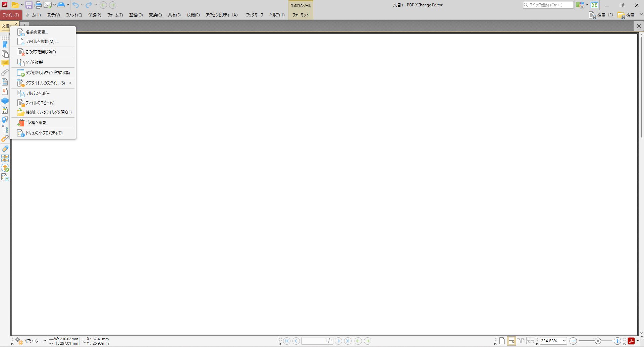
Task: Expand the scanner dropdown arrow
Action: pos(68,5)
